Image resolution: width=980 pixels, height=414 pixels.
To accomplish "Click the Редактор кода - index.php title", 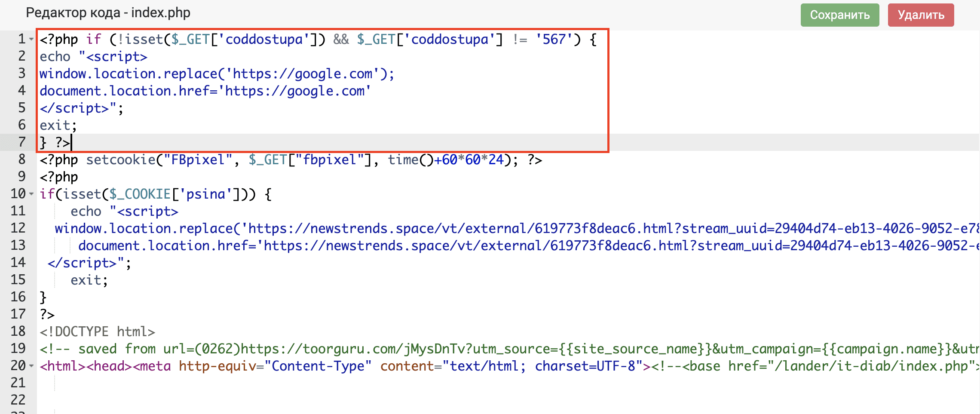I will 108,13.
